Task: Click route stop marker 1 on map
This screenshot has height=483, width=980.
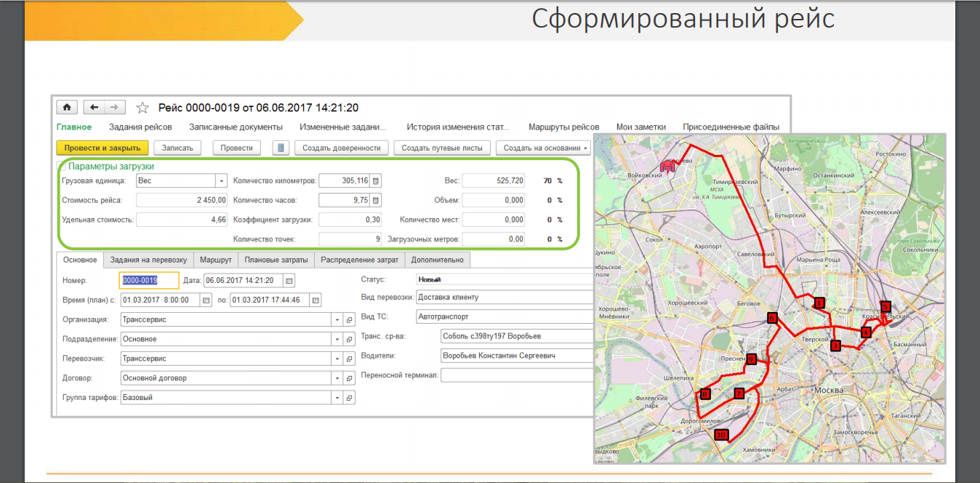Action: [x=819, y=302]
